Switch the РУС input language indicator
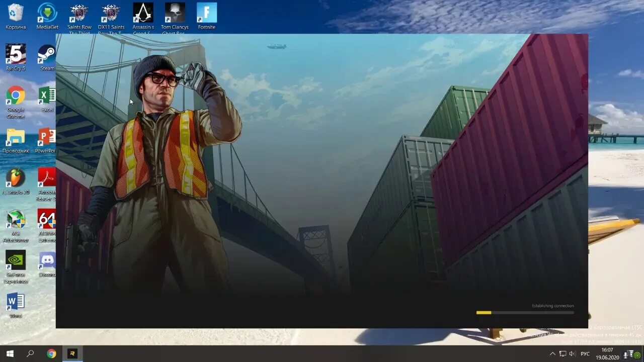Image resolution: width=644 pixels, height=362 pixels. pyautogui.click(x=585, y=354)
